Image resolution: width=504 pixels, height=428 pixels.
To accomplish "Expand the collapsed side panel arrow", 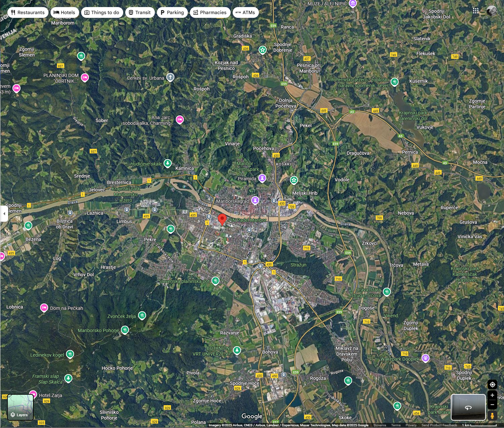I will (4, 214).
